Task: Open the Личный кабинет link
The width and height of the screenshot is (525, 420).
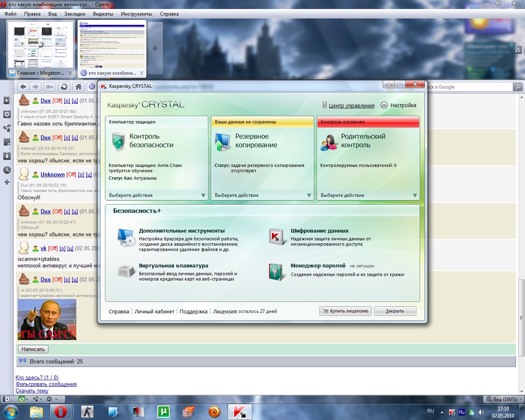Action: pos(155,311)
